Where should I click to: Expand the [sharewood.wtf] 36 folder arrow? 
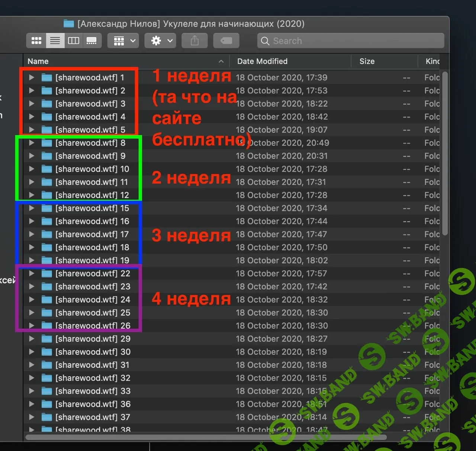pyautogui.click(x=32, y=404)
